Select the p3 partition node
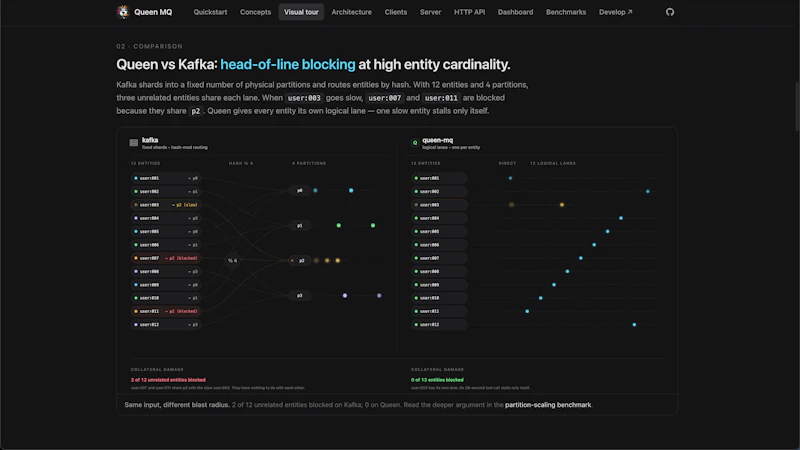Viewport: 800px width, 450px height. pyautogui.click(x=299, y=295)
